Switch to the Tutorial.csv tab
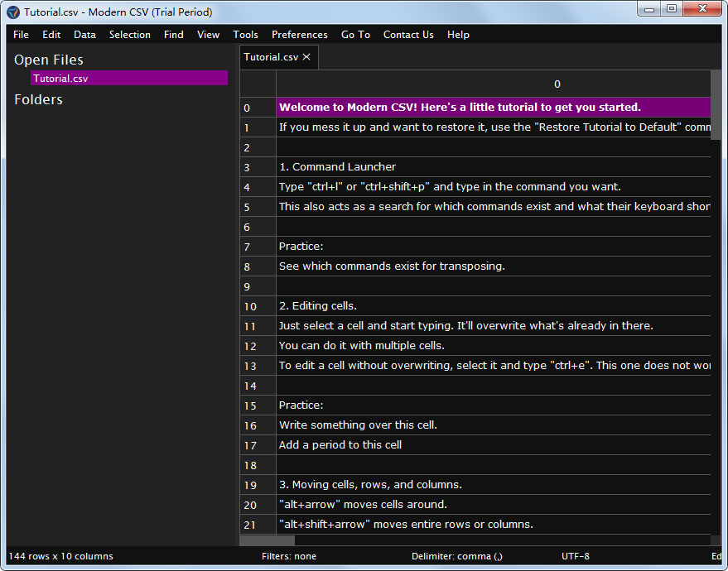The width and height of the screenshot is (728, 571). click(x=270, y=57)
